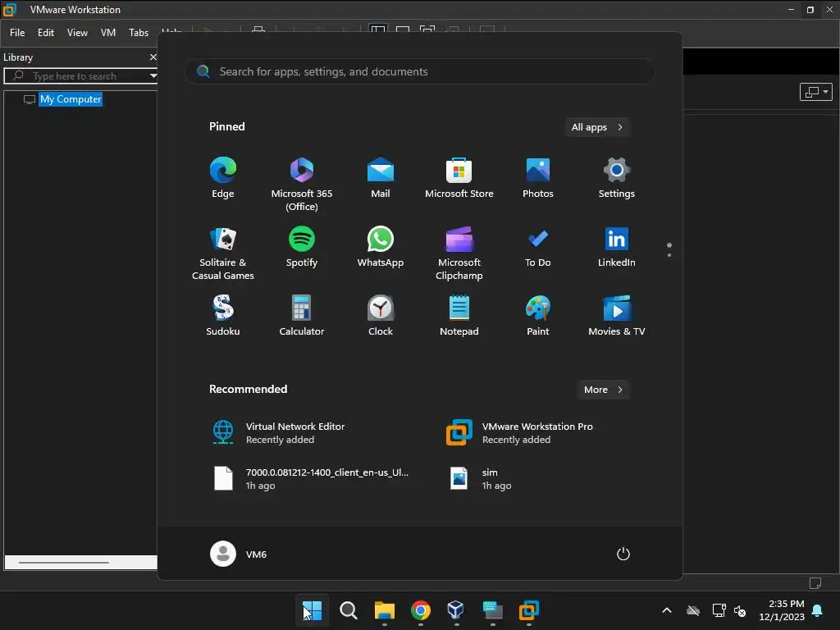The height and width of the screenshot is (630, 840).
Task: Open Paint
Action: coord(538,316)
